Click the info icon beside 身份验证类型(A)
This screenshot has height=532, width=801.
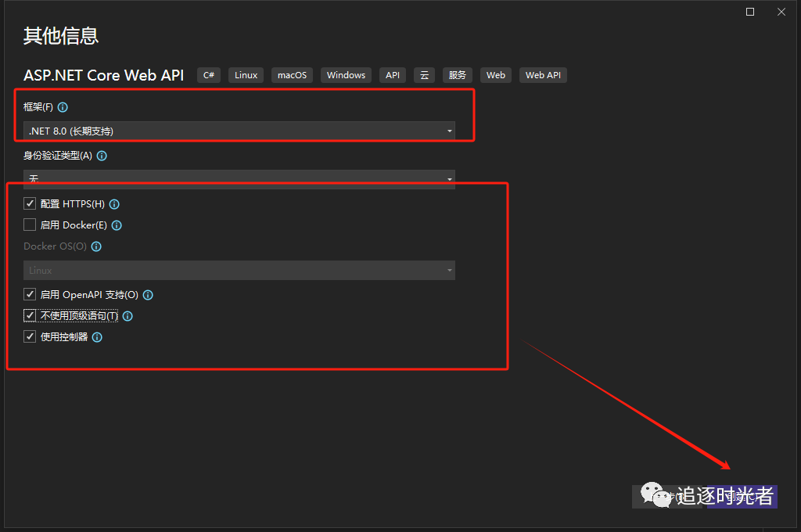pyautogui.click(x=102, y=156)
